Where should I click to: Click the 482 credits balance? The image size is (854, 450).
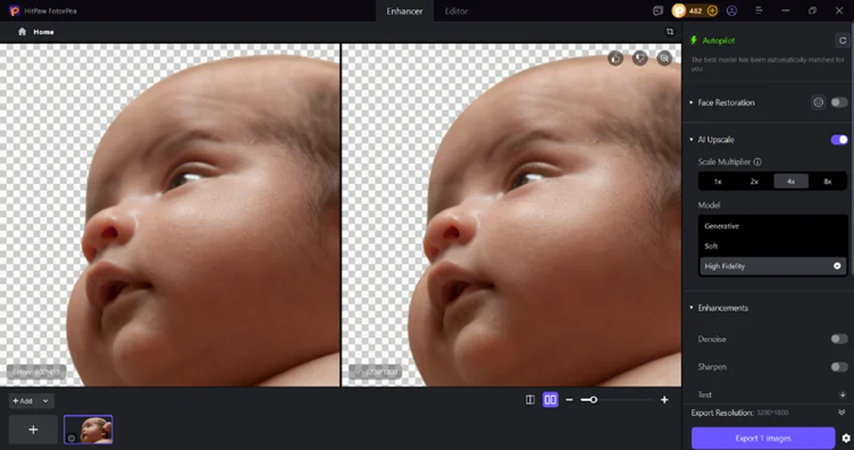tap(696, 11)
